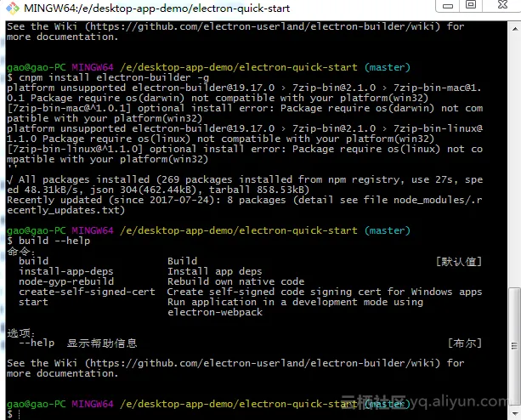This screenshot has height=420, width=521.
Task: Click the 'node-gyp-rebuild' command name
Action: click(66, 281)
